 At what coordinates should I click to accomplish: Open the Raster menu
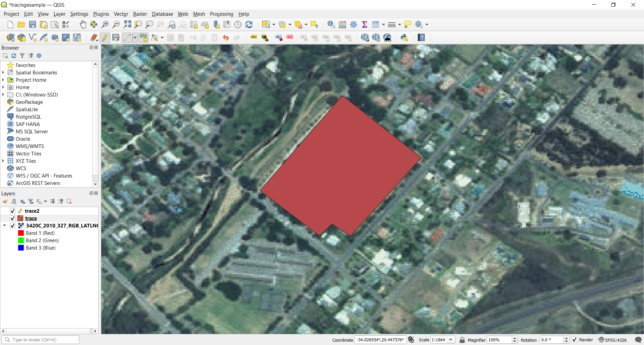(x=140, y=14)
